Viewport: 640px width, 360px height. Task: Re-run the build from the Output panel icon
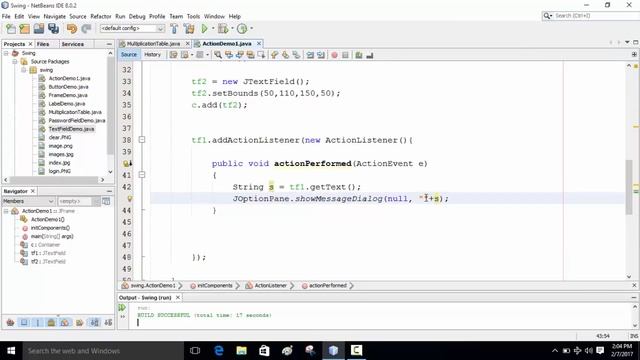pyautogui.click(x=122, y=307)
